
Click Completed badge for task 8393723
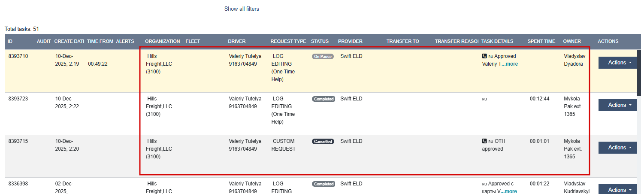[324, 99]
